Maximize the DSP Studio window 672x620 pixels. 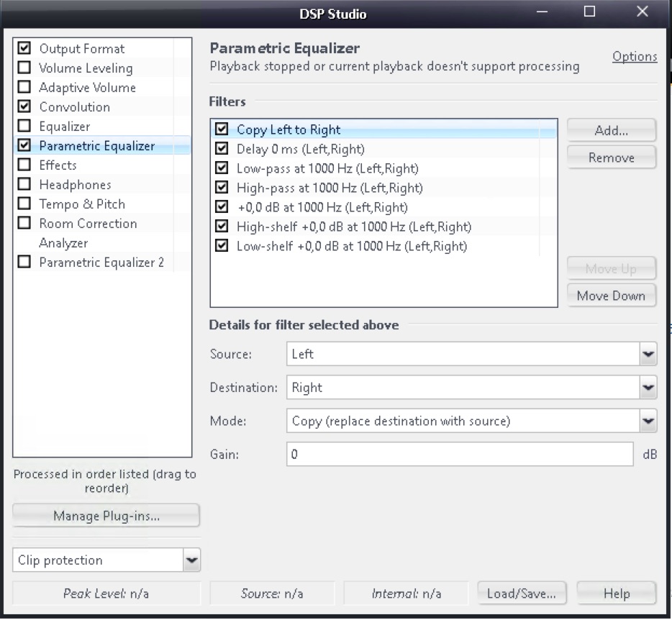click(590, 12)
